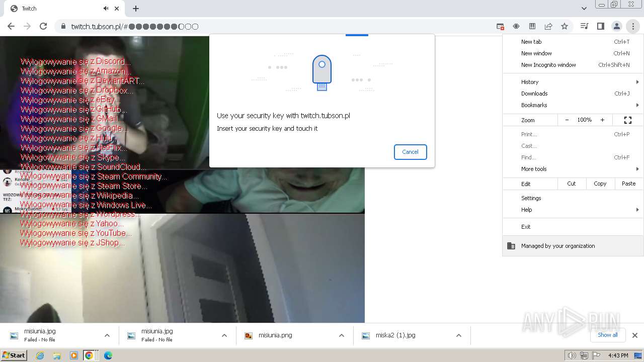Expand the More tools submenu
The height and width of the screenshot is (362, 644).
click(x=573, y=169)
